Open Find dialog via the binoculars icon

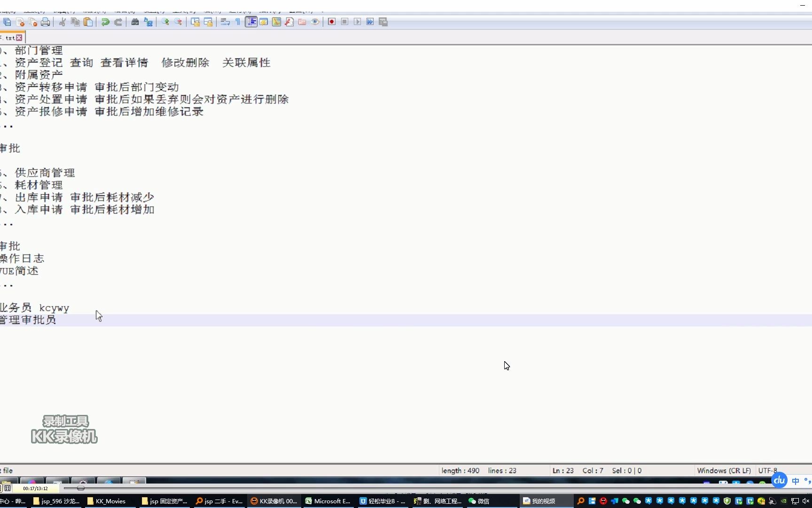pos(135,22)
